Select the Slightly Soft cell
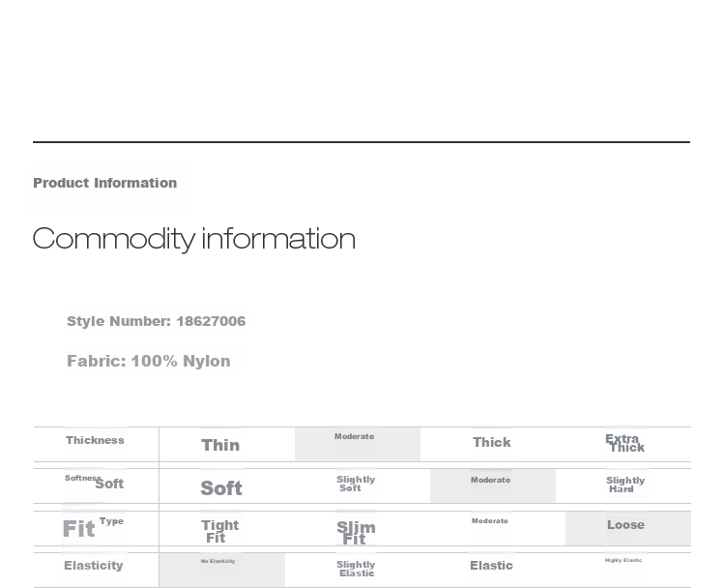This screenshot has width=725, height=588. [x=356, y=484]
